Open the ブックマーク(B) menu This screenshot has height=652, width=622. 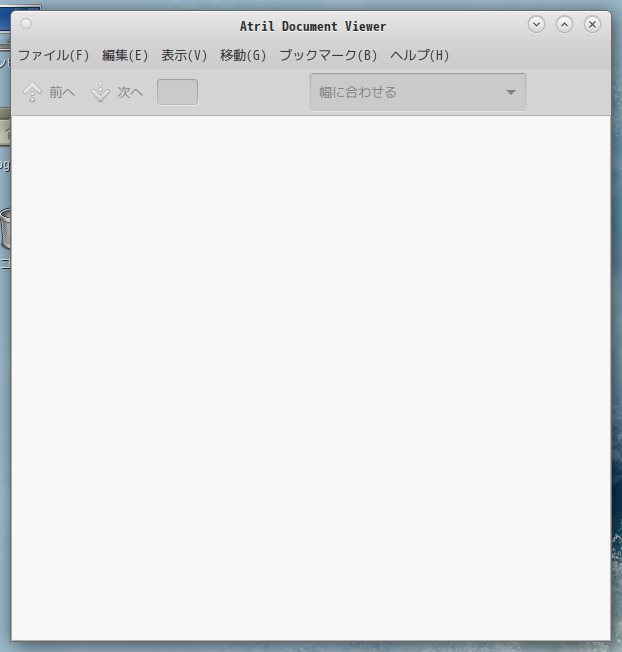pos(328,55)
